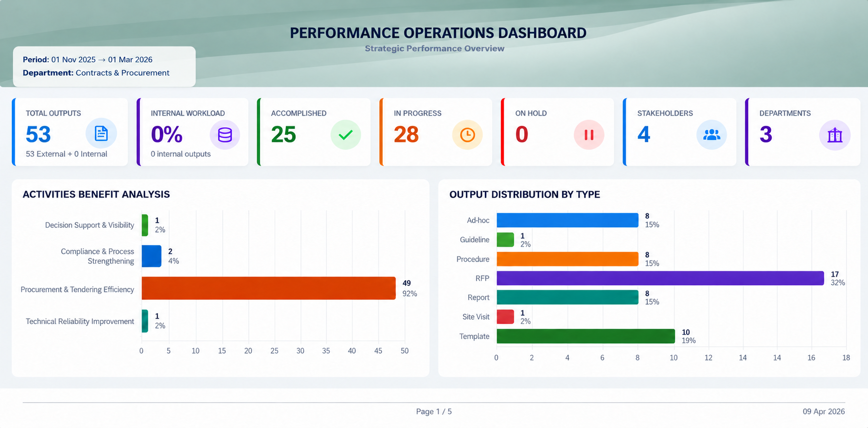868x428 pixels.
Task: Click the Total Outputs value 53
Action: tap(38, 135)
